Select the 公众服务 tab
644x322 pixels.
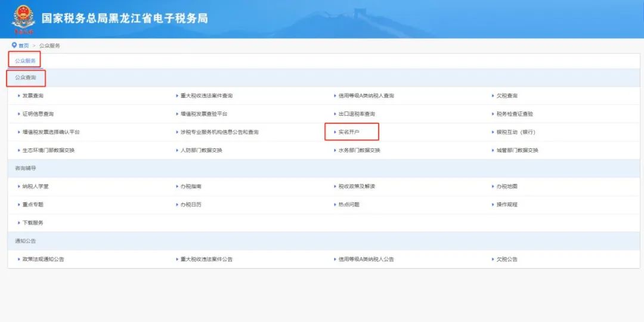pos(26,61)
